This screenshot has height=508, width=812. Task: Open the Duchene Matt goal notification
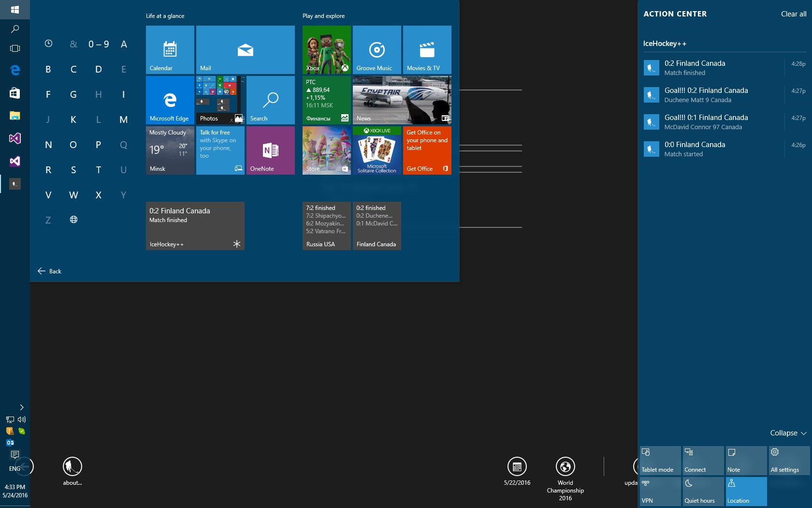tap(725, 95)
